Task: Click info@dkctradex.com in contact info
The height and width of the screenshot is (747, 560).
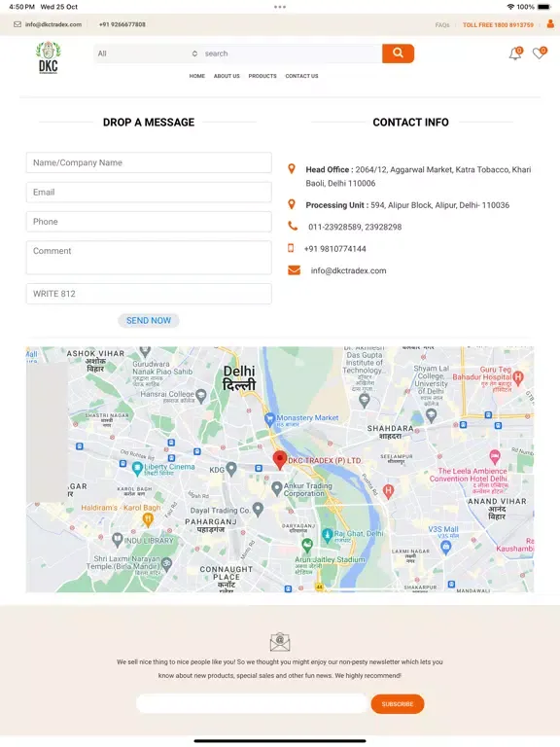Action: (x=349, y=270)
